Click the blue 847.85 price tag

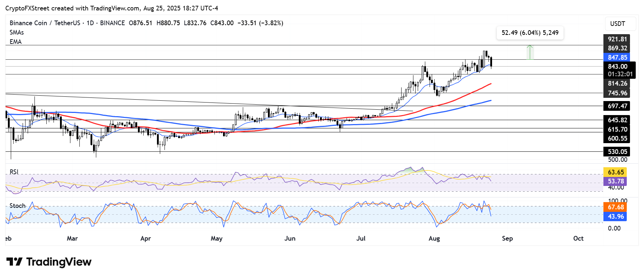617,58
